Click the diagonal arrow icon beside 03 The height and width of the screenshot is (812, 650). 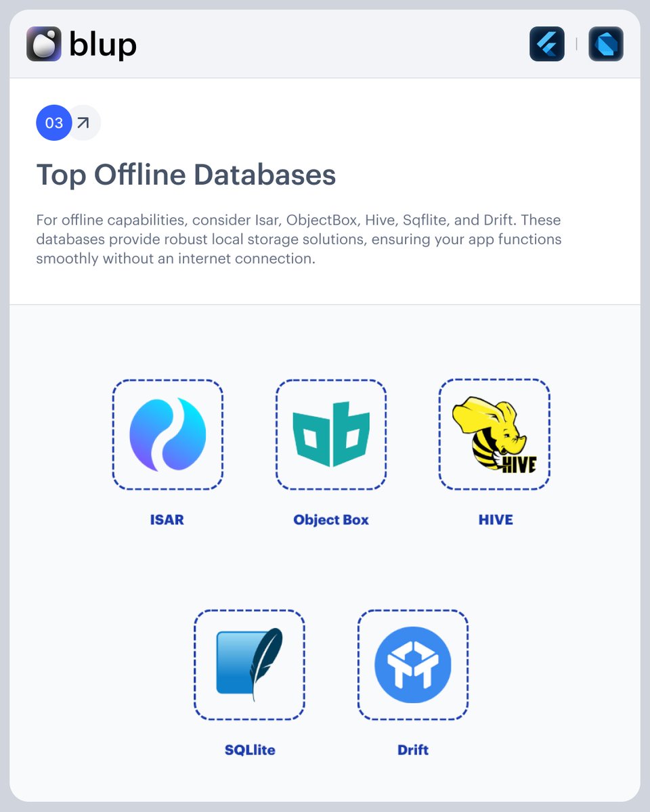(83, 123)
